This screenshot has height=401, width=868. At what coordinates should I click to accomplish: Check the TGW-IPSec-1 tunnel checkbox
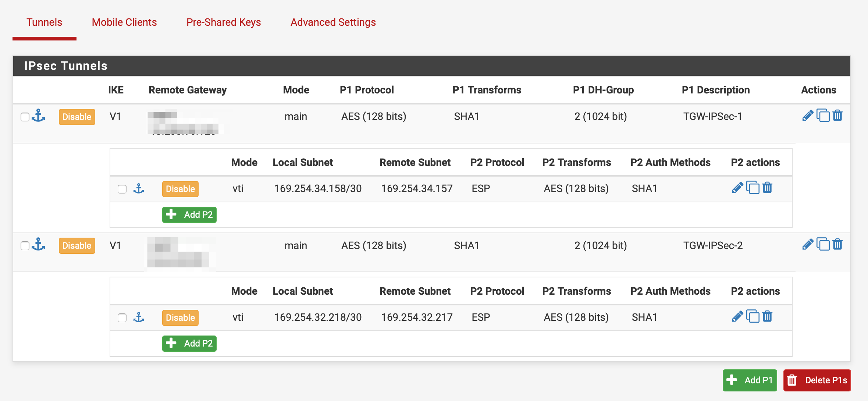click(25, 117)
